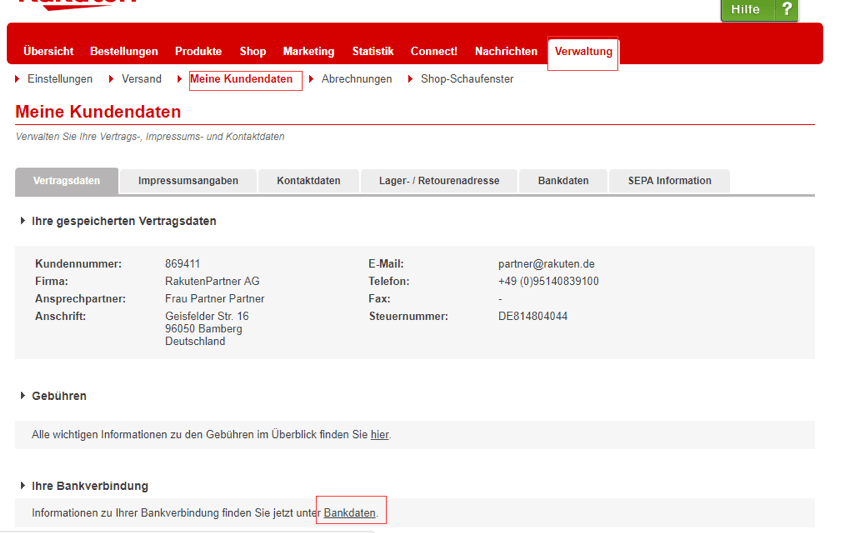Viewport: 864px width, 533px height.
Task: Switch to the Impressumsangaben tab
Action: pyautogui.click(x=188, y=181)
